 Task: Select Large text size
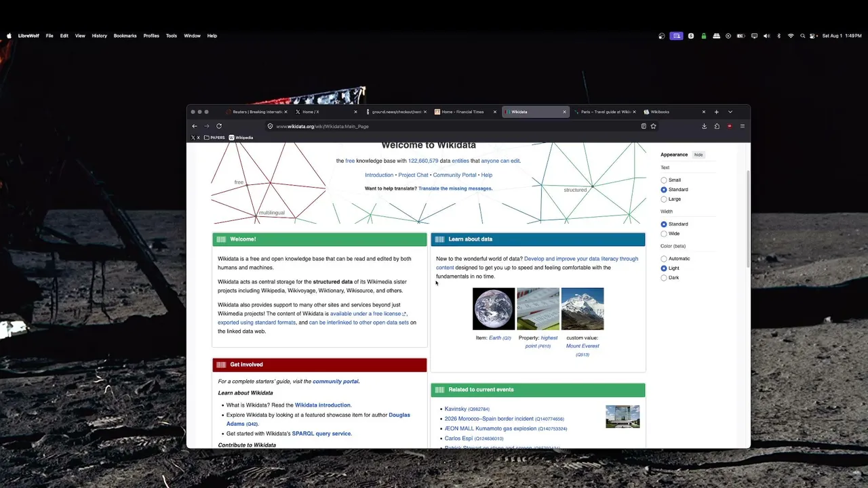tap(664, 199)
